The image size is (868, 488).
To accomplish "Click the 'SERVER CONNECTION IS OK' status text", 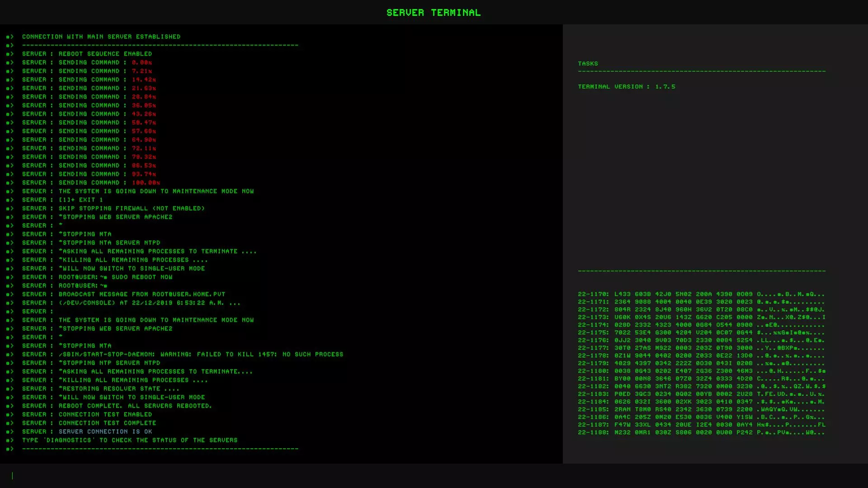I will click(105, 432).
